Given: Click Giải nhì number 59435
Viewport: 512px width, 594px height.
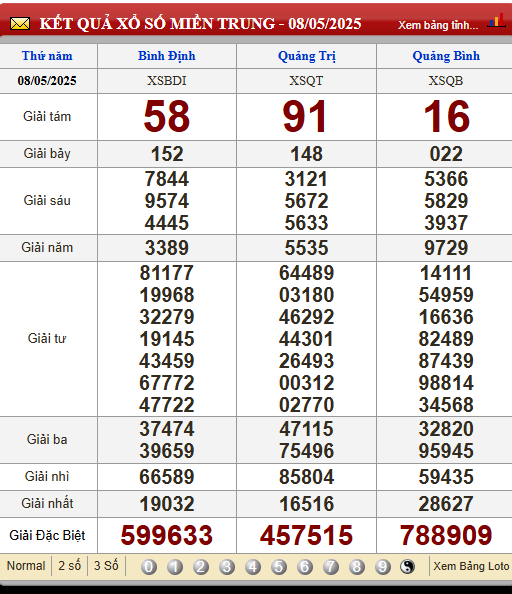Looking at the screenshot, I should point(446,477).
